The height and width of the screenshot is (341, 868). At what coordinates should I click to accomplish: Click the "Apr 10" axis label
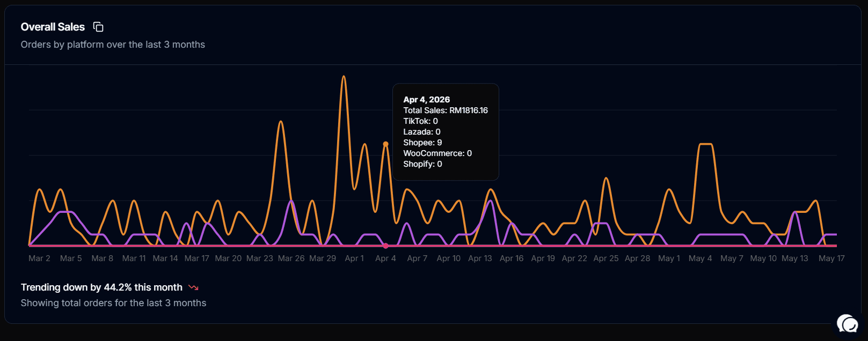point(449,258)
